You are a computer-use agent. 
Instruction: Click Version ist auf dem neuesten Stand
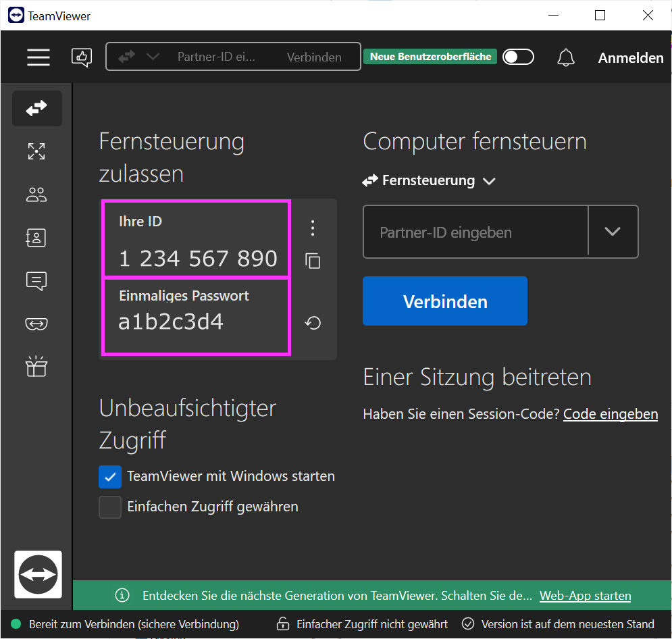pos(567,624)
